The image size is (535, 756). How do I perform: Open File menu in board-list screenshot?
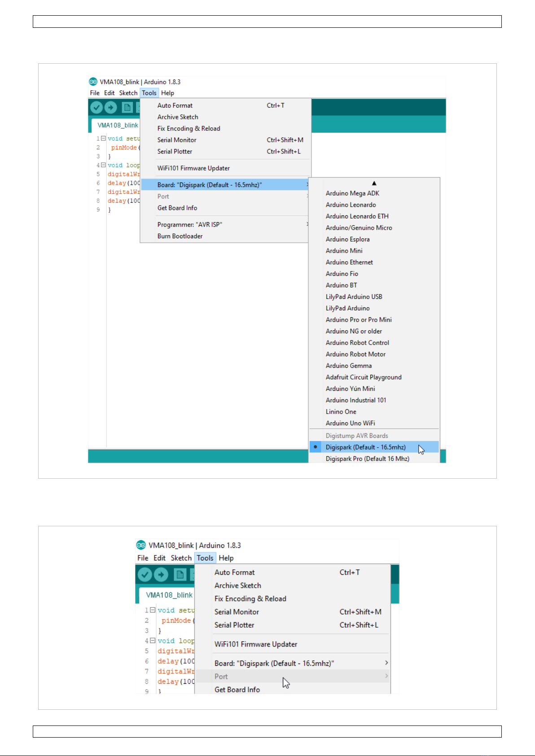(x=95, y=93)
